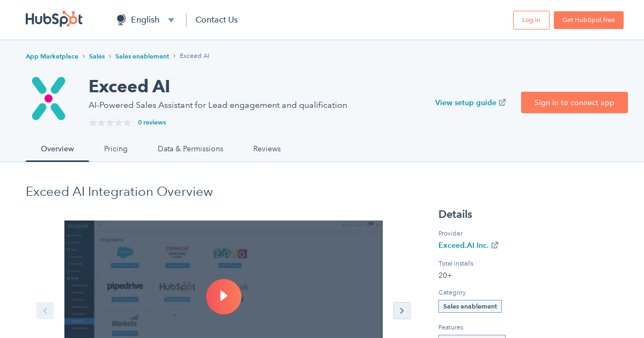
Task: Select the first star in the rating row
Action: (x=92, y=122)
